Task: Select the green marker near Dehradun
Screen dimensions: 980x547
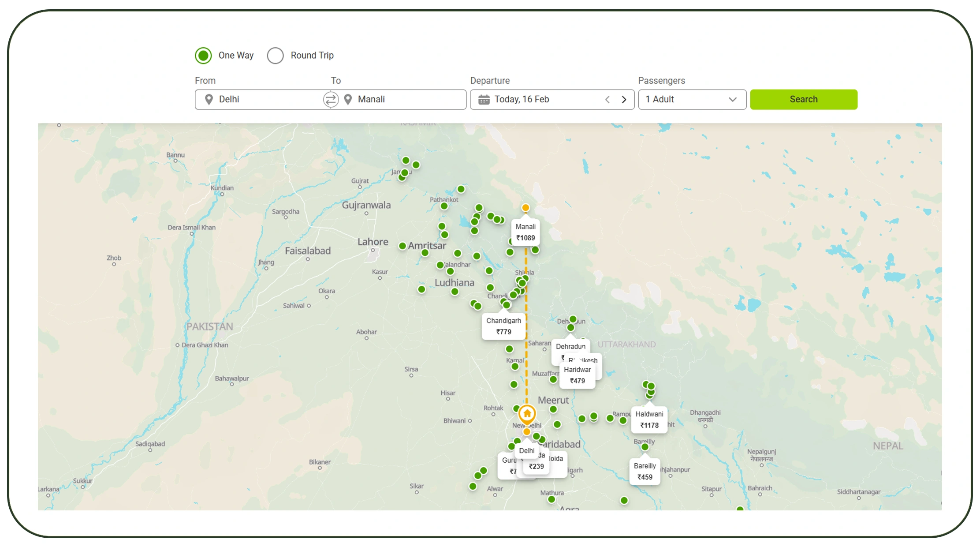Action: coord(573,320)
